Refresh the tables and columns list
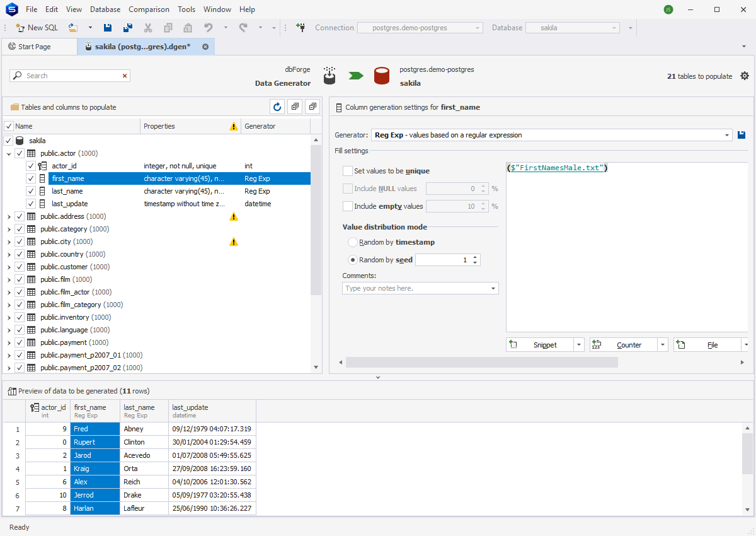The height and width of the screenshot is (536, 756). pyautogui.click(x=277, y=107)
